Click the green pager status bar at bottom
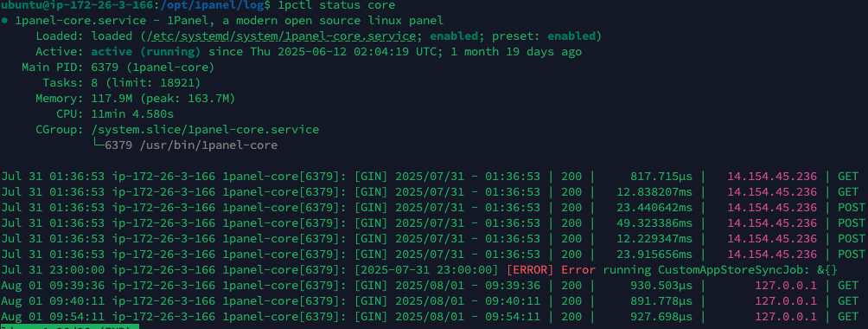This screenshot has width=868, height=329. pos(69,326)
